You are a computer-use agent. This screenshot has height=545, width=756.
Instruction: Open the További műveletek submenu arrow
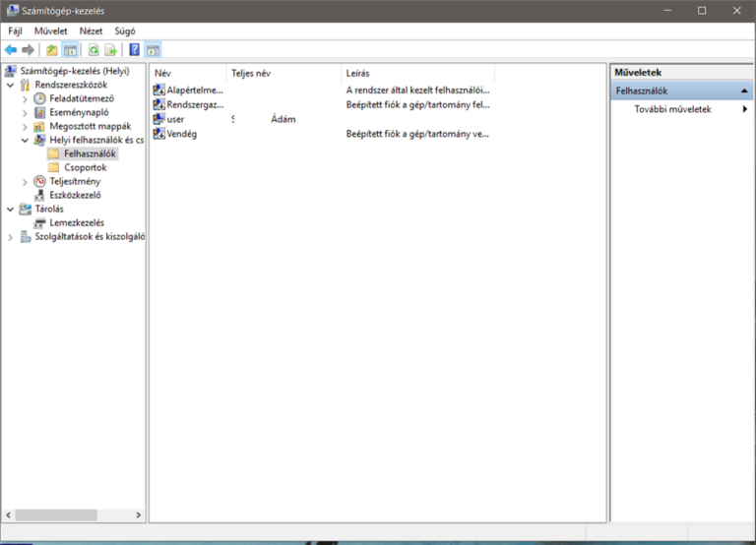coord(745,109)
